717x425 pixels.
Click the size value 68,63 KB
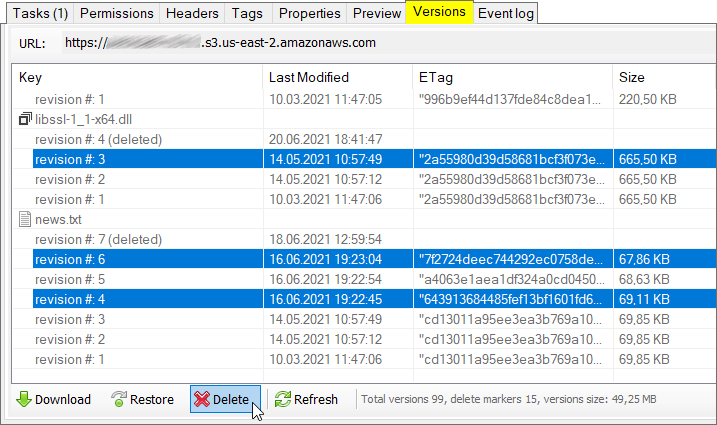point(644,280)
